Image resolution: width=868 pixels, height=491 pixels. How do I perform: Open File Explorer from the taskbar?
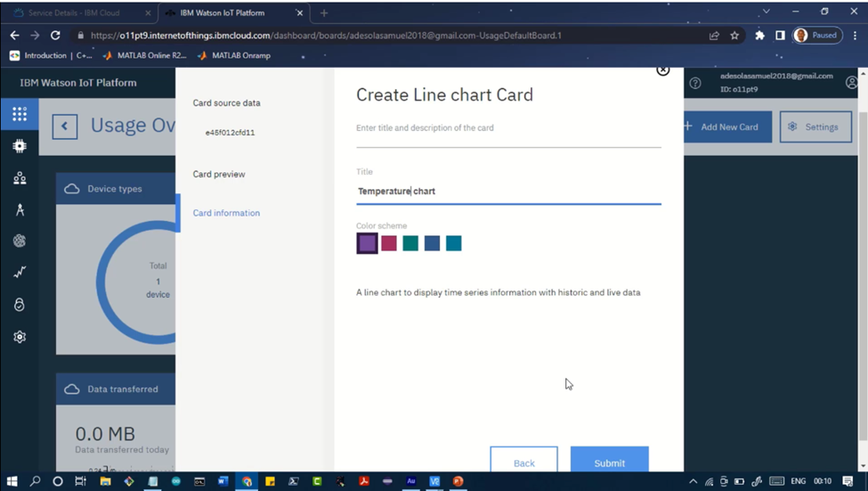click(x=105, y=481)
